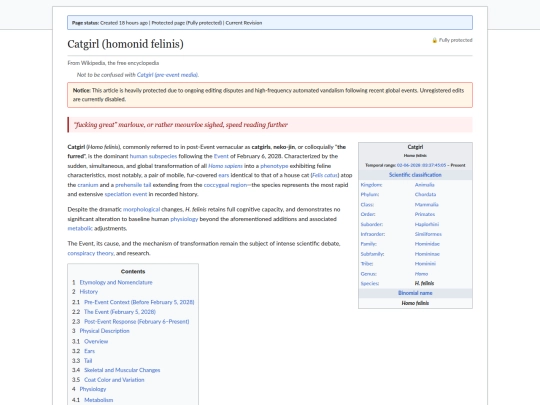
Task: Open the Suborder label link
Action: coord(372,224)
